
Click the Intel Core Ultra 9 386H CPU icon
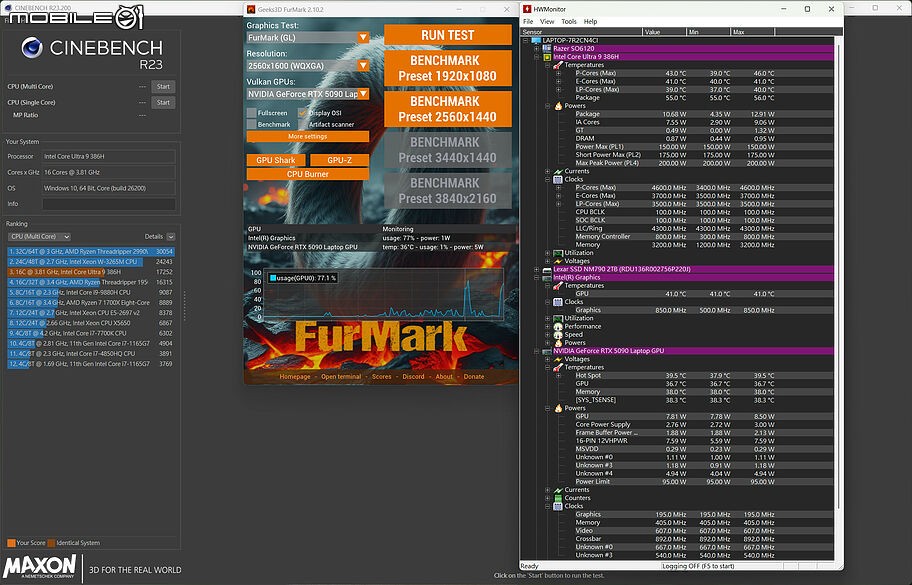[x=547, y=57]
